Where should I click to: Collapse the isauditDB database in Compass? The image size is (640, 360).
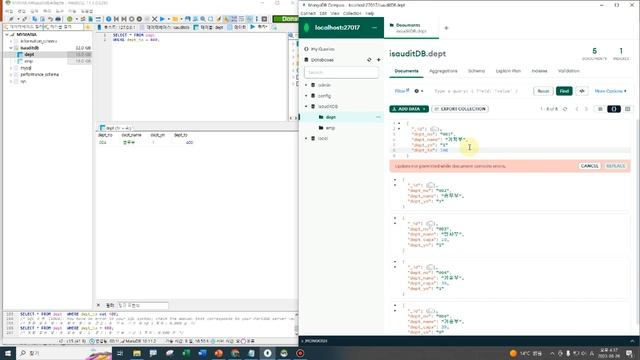click(306, 106)
